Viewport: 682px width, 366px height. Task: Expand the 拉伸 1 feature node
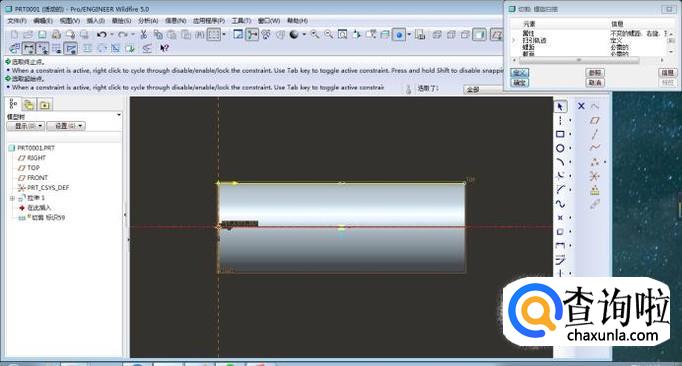pyautogui.click(x=12, y=198)
